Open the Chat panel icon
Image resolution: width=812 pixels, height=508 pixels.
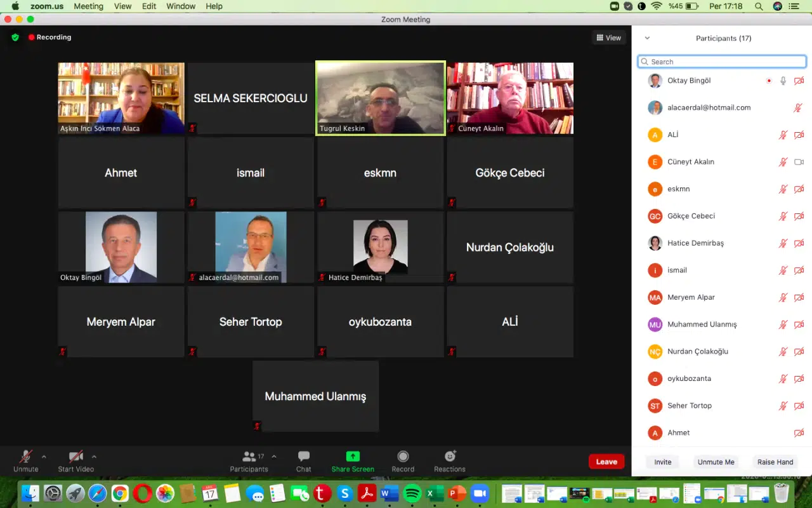point(303,457)
